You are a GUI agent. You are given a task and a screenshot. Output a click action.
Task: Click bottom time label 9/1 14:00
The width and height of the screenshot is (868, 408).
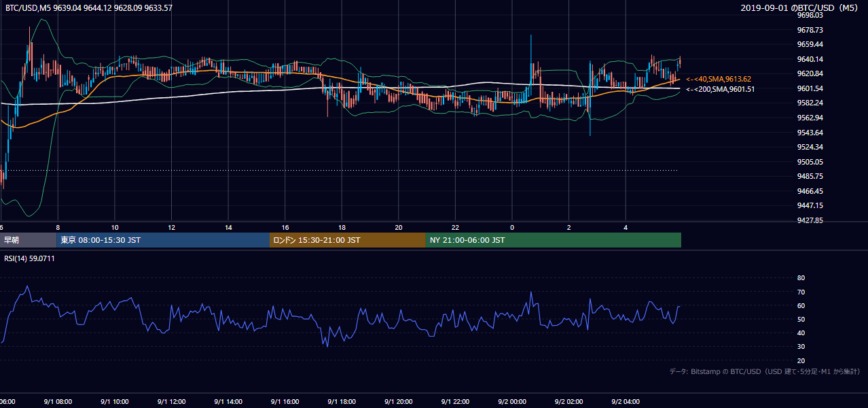228,402
